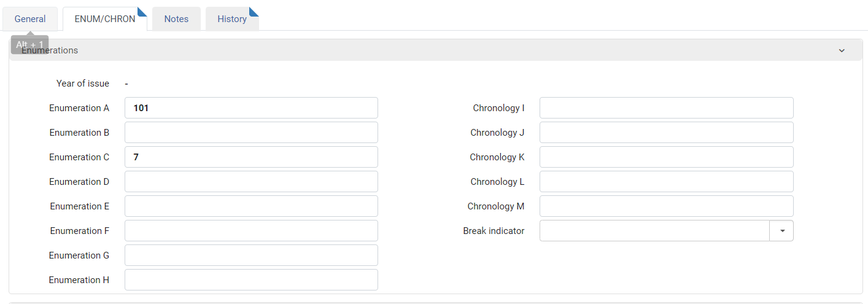Focus the Enumeration D input field
The image size is (868, 304).
pos(251,182)
